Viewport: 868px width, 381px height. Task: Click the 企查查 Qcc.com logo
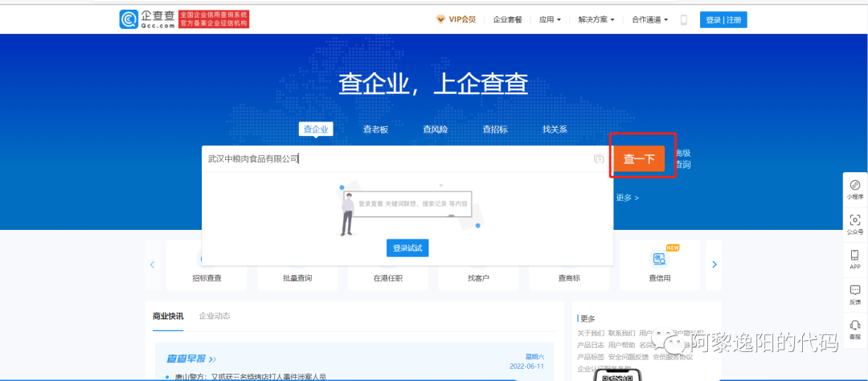[148, 19]
